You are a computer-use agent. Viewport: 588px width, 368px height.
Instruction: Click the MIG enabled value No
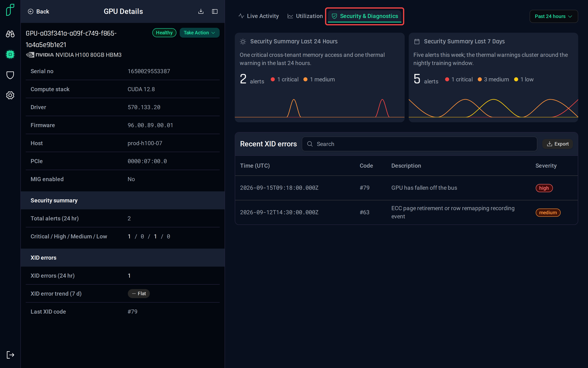point(131,179)
